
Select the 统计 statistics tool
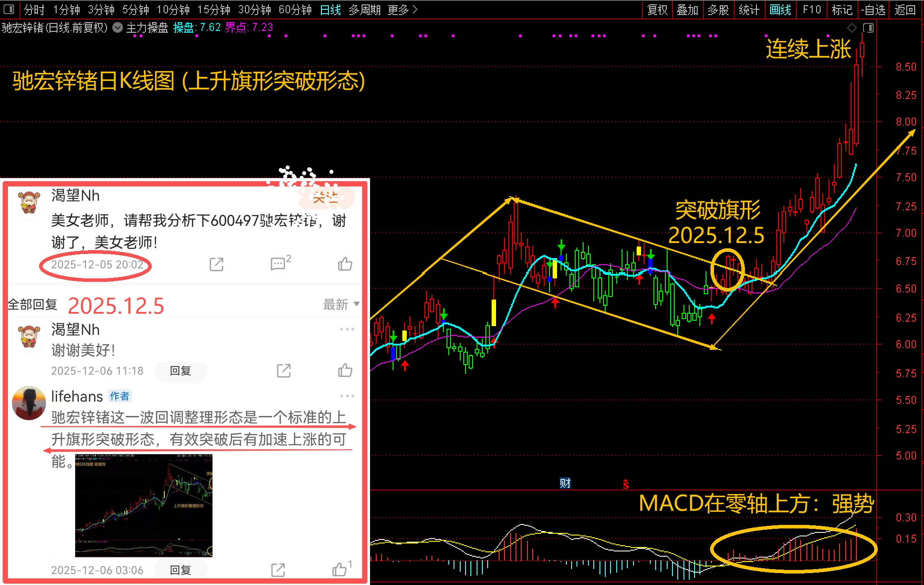[x=749, y=9]
